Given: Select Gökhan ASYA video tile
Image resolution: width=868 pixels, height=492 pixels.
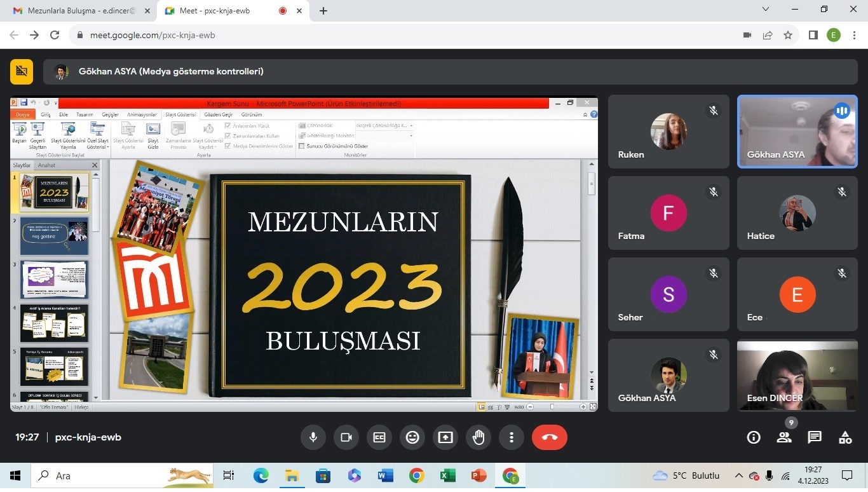Looking at the screenshot, I should click(797, 132).
